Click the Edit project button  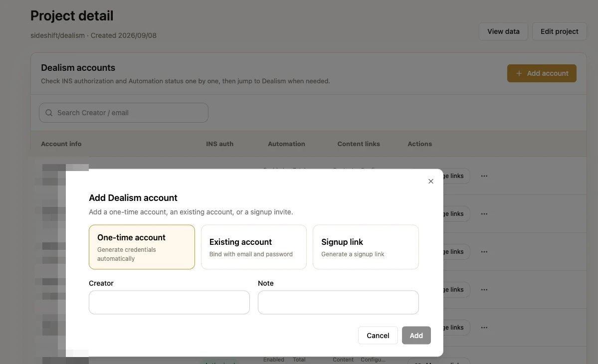coord(560,31)
